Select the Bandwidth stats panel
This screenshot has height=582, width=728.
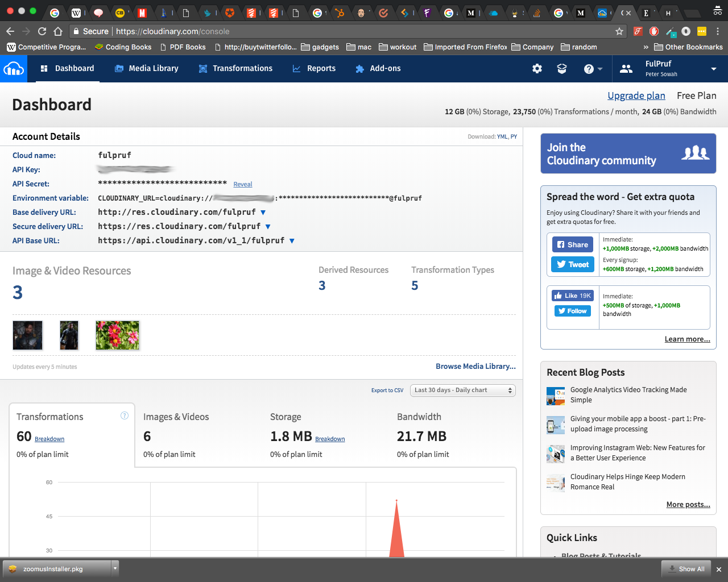(452, 435)
